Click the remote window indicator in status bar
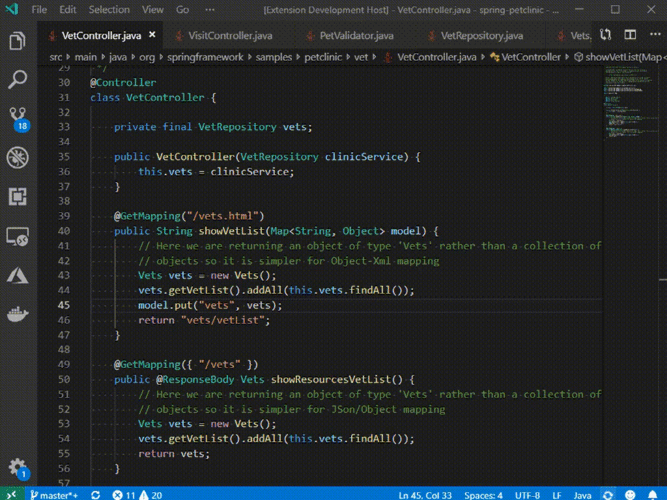 (x=11, y=494)
